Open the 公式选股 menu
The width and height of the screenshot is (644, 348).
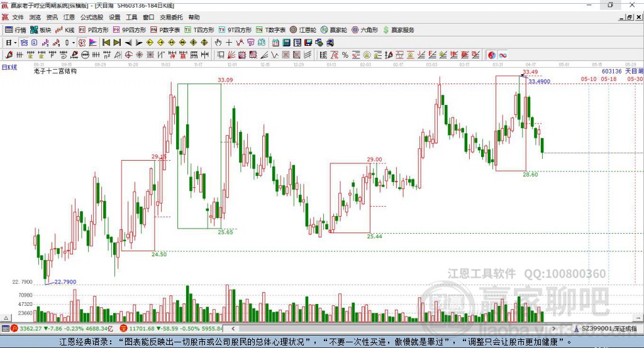click(92, 17)
